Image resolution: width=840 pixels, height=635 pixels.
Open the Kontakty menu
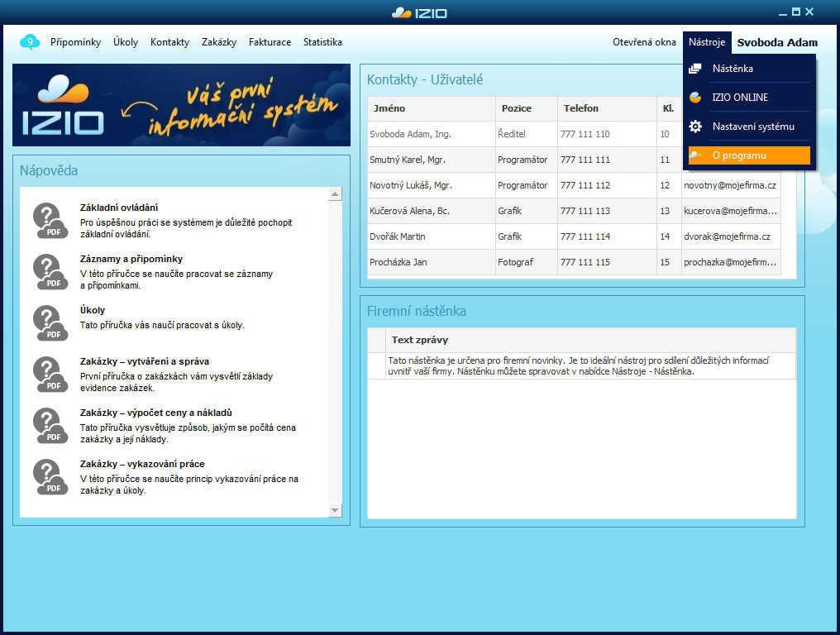pos(169,42)
